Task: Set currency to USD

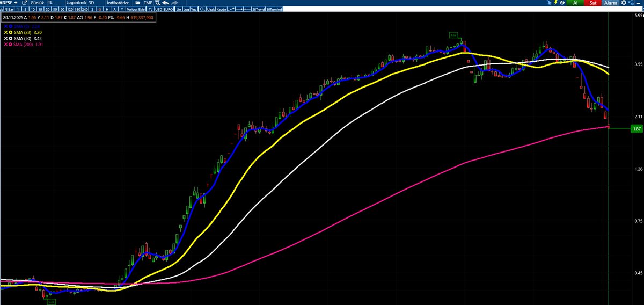Action: (158, 10)
